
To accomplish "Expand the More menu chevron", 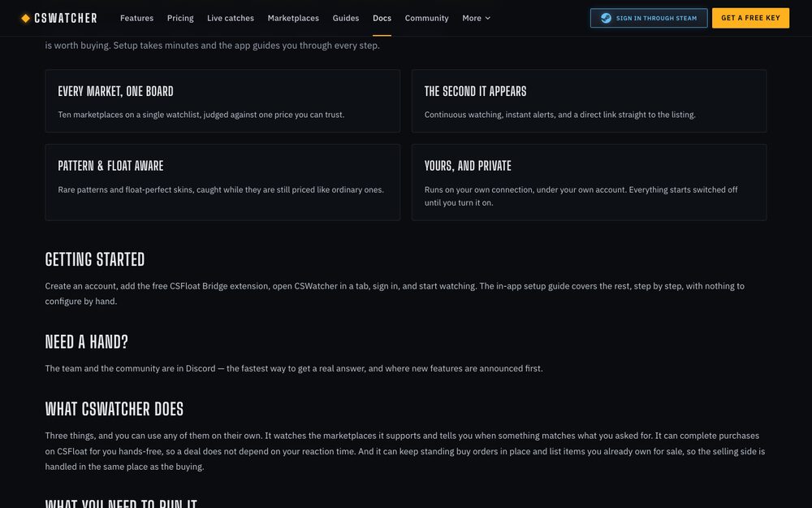I will [487, 18].
